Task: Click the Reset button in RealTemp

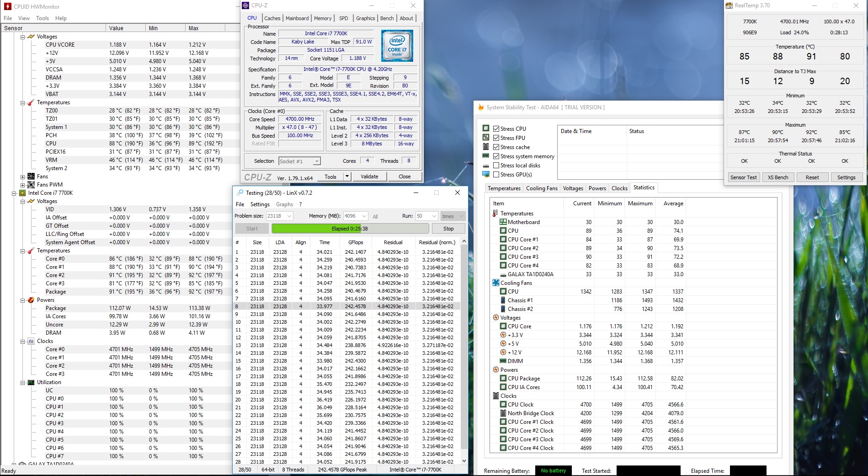Action: click(x=812, y=177)
